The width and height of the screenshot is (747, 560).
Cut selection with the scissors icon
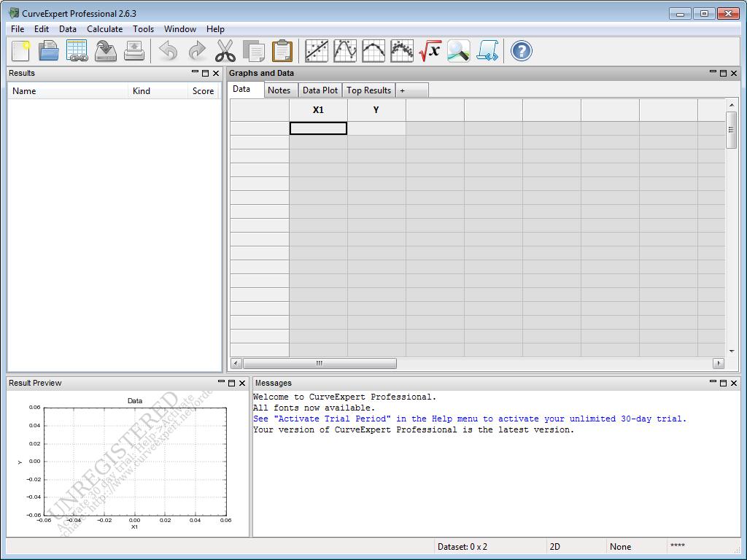tap(225, 50)
